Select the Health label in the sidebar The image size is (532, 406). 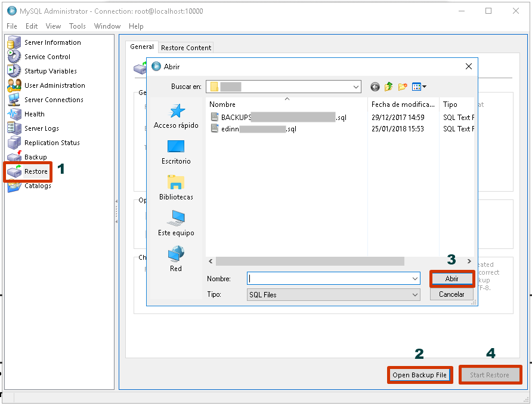(34, 114)
